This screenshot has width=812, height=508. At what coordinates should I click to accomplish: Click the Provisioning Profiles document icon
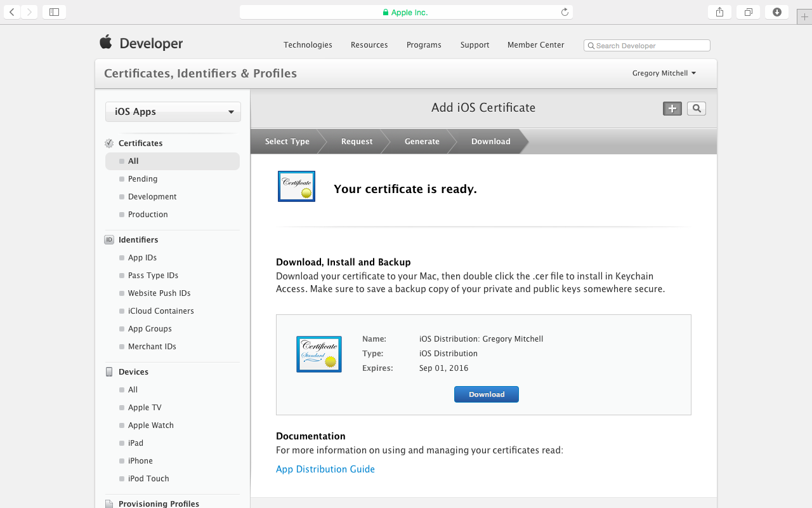point(109,504)
